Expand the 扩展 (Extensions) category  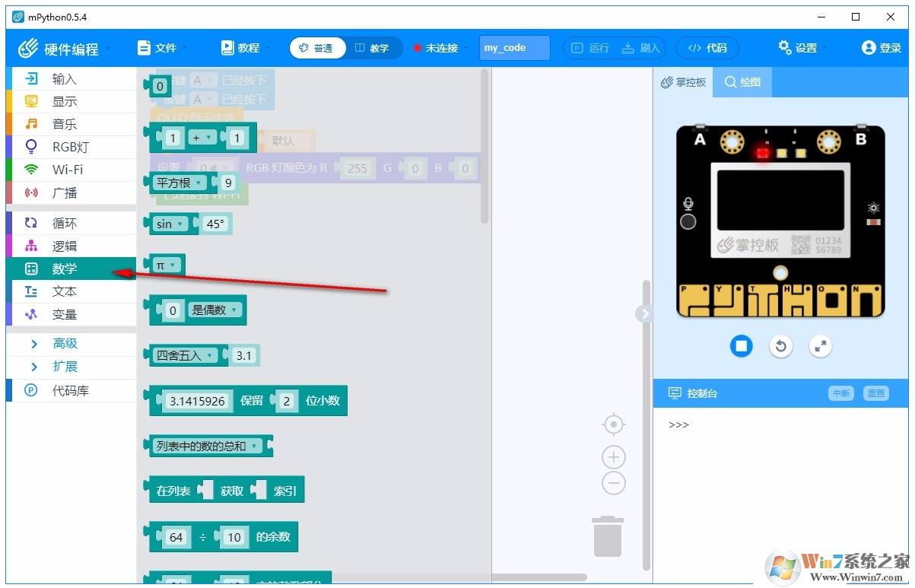pyautogui.click(x=64, y=366)
